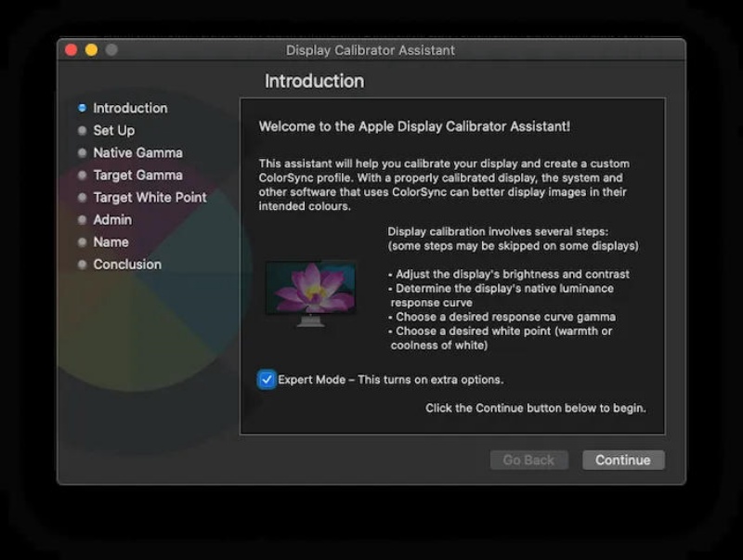Click the grey bullet beside Conclusion

(82, 265)
